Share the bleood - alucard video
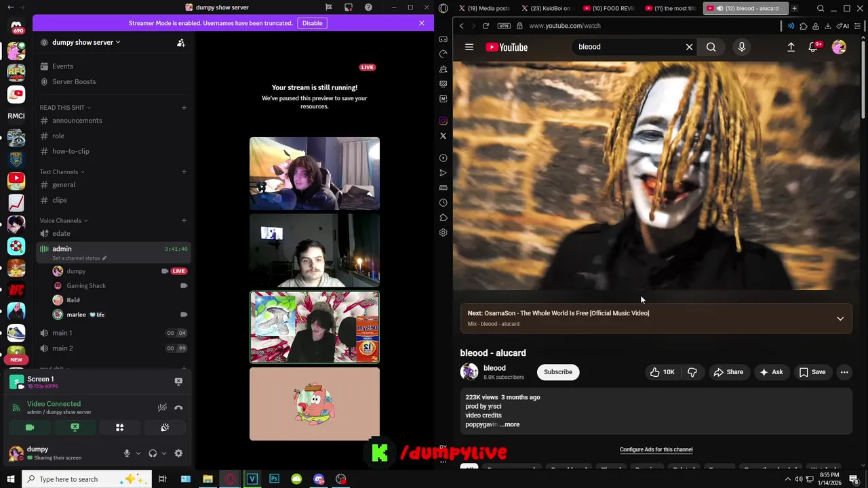The width and height of the screenshot is (868, 488). pos(728,372)
